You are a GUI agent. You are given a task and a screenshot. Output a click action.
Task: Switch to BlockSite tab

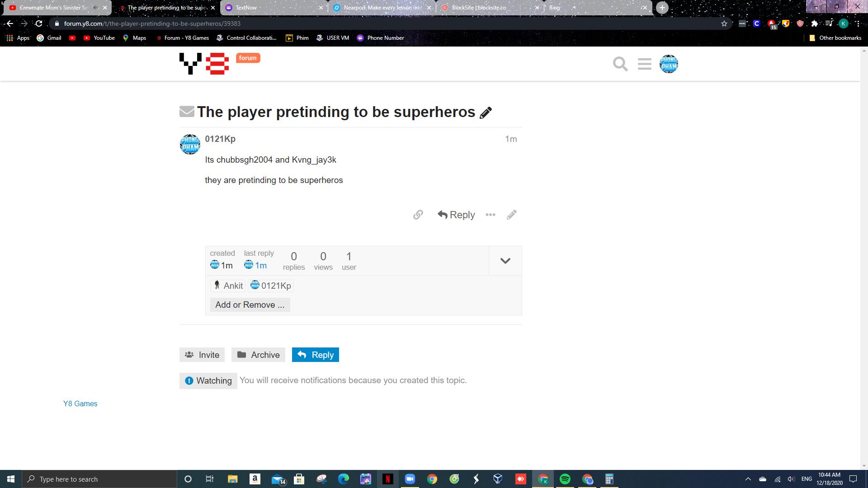pyautogui.click(x=490, y=8)
